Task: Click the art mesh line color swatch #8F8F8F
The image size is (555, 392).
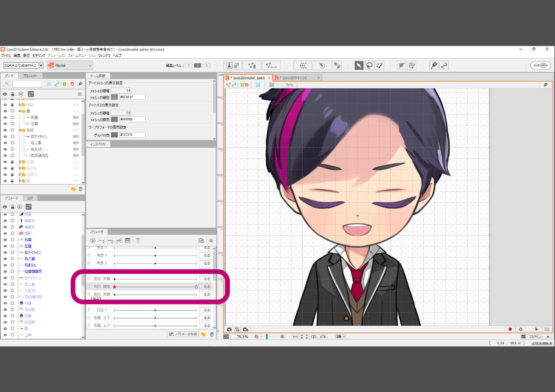Action: (114, 97)
